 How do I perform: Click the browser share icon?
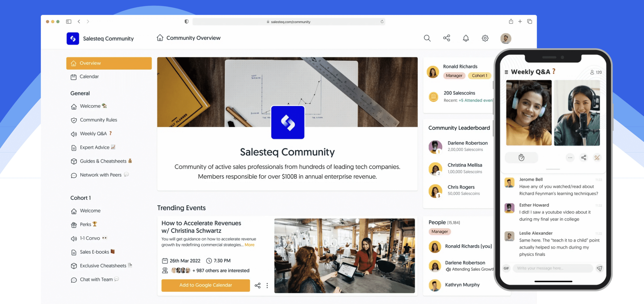(511, 21)
